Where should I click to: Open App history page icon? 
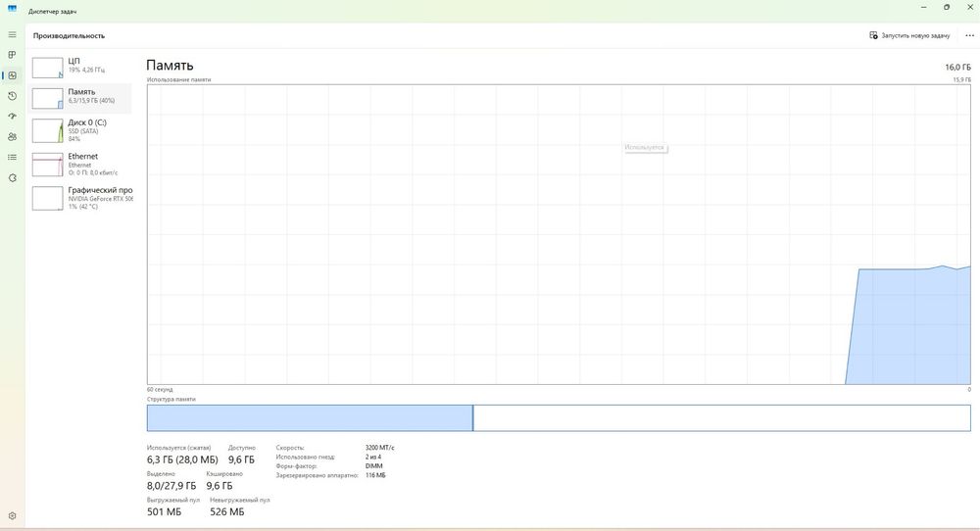(12, 96)
